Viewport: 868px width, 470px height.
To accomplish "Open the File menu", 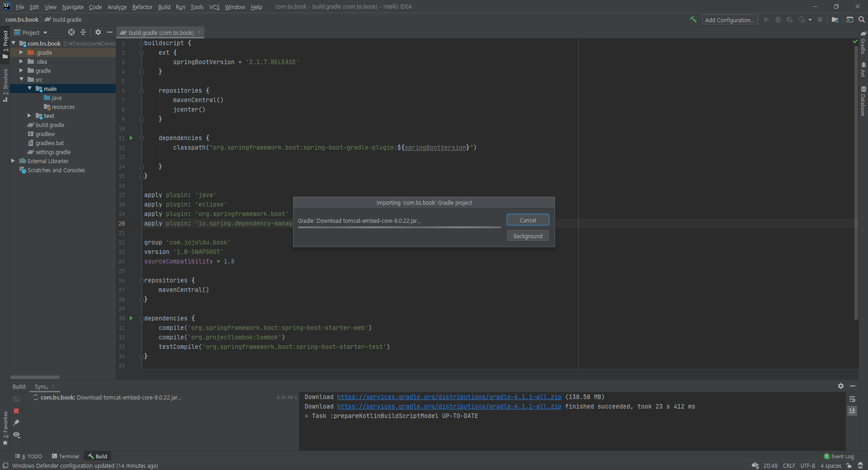I will tap(19, 7).
